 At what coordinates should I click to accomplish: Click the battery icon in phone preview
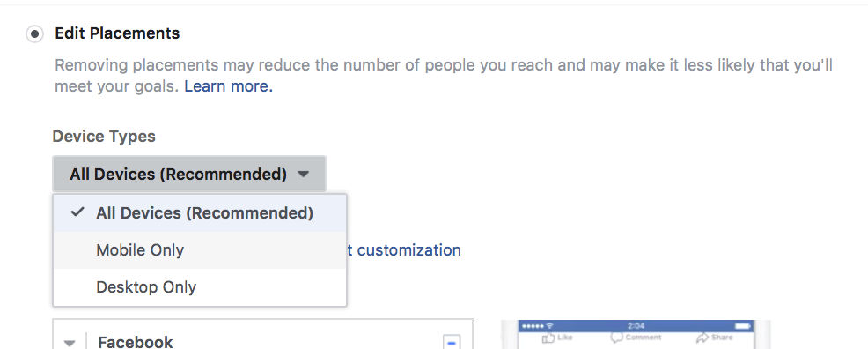(x=742, y=326)
